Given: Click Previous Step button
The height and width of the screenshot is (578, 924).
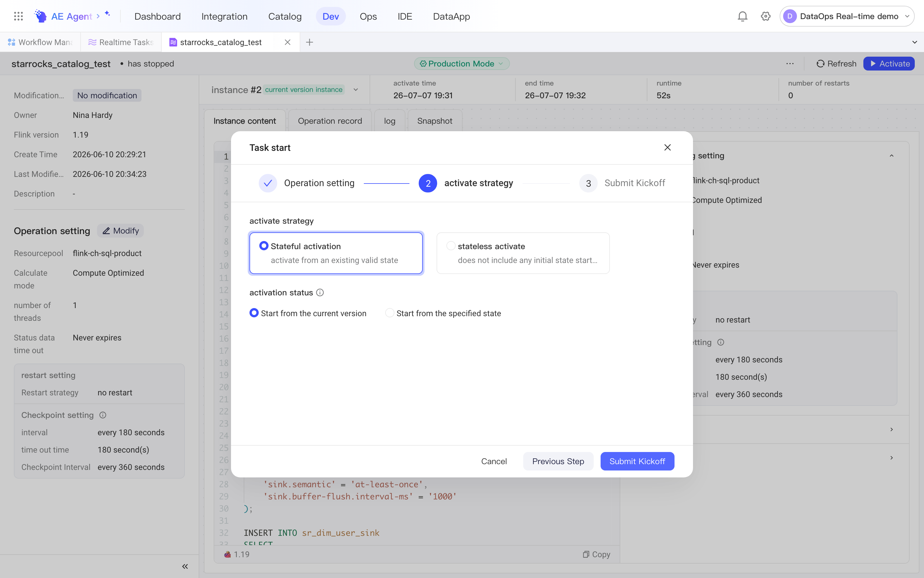Looking at the screenshot, I should 558,462.
